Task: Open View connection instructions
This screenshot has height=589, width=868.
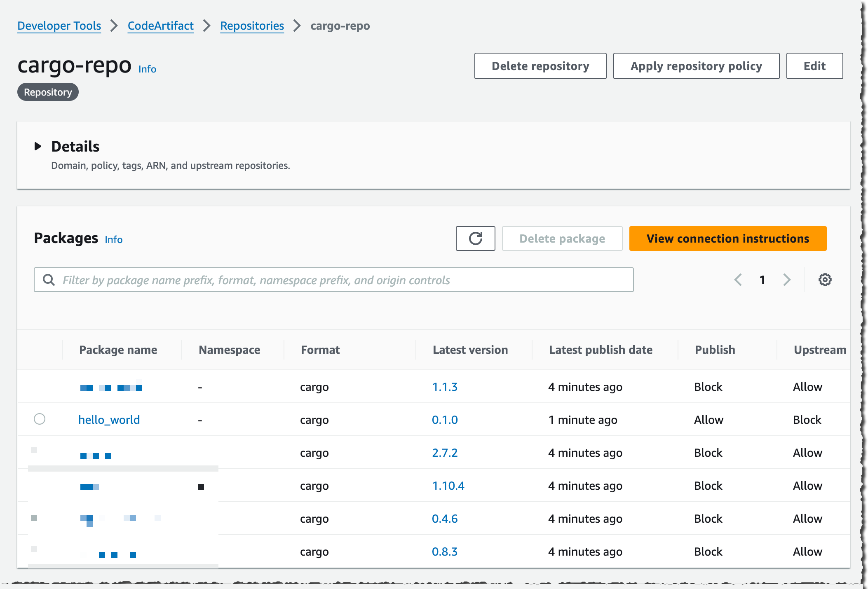Action: click(727, 238)
